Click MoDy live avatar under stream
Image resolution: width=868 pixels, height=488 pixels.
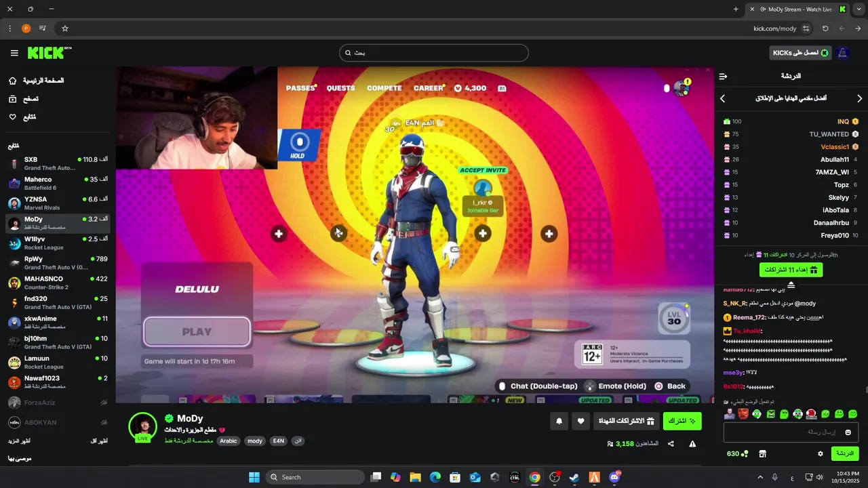pos(143,427)
